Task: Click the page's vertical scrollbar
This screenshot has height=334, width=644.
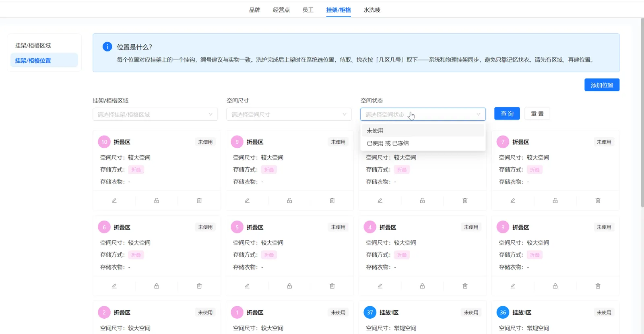Action: [x=642, y=113]
